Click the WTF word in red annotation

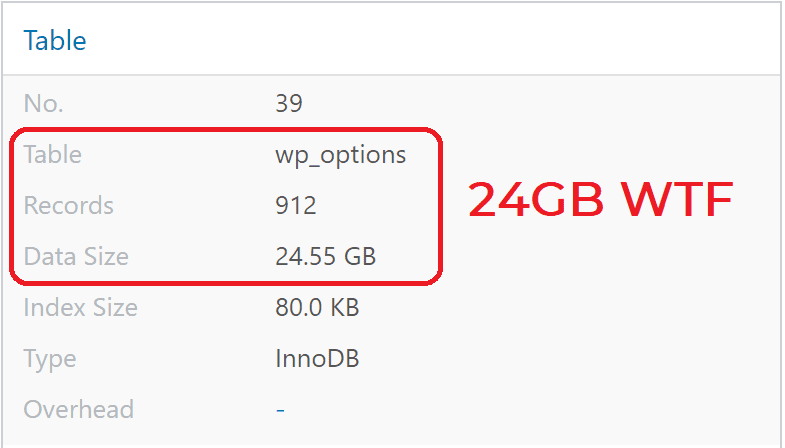(677, 199)
